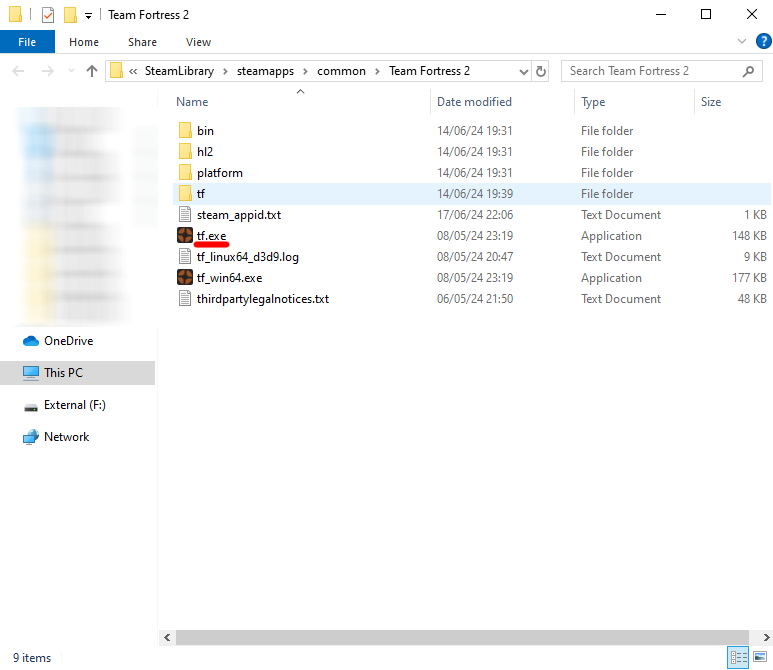Viewport: 773px width, 670px height.
Task: Click the OneDrive cloud icon
Action: 31,341
